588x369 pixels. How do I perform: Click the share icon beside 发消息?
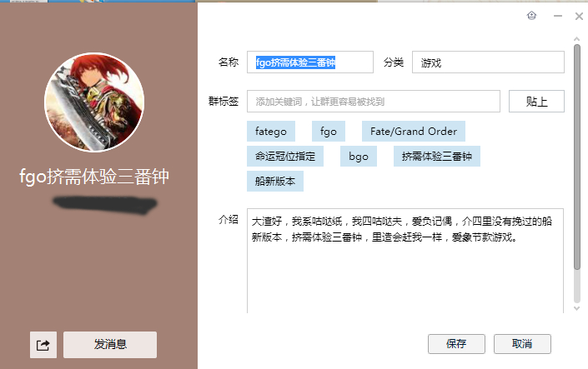point(43,345)
